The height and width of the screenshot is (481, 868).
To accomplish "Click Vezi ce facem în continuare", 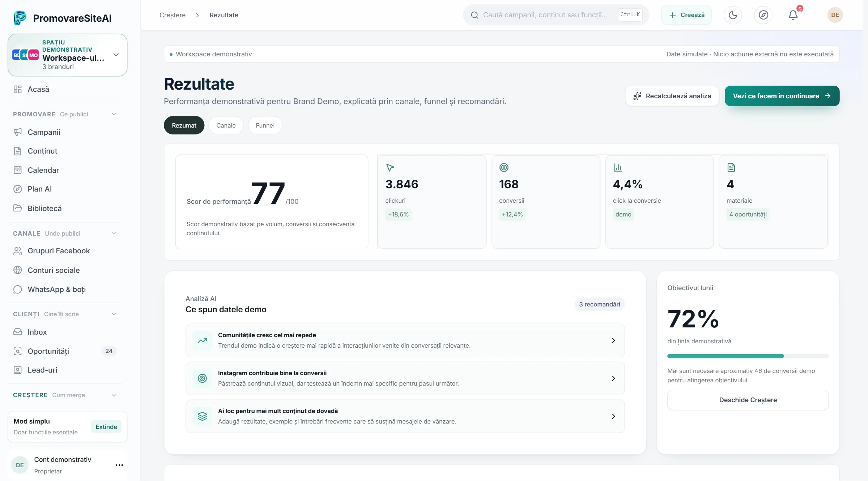I will click(x=782, y=96).
